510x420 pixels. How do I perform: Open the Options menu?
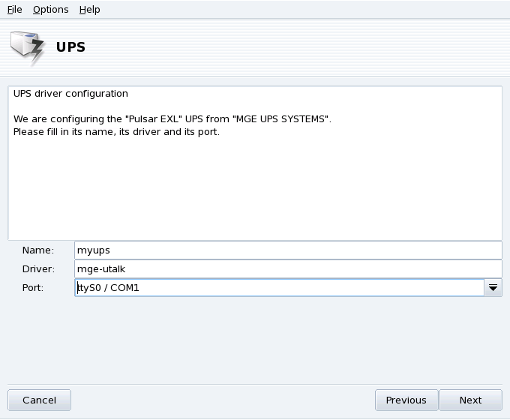(x=50, y=10)
